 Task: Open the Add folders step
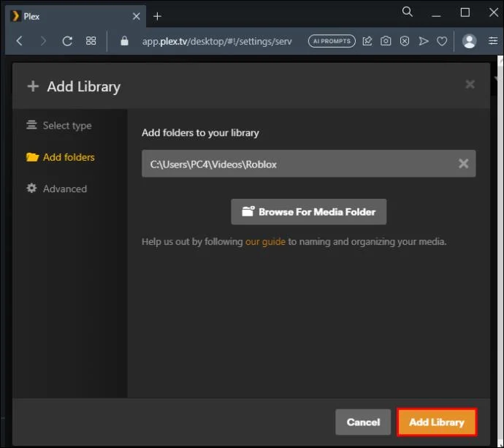61,157
